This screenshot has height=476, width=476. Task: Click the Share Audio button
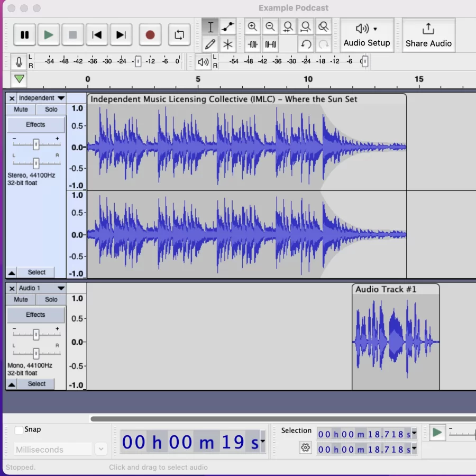point(428,35)
